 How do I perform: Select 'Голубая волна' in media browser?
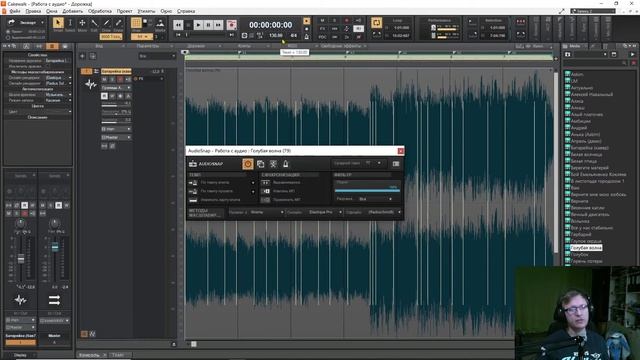(586, 248)
